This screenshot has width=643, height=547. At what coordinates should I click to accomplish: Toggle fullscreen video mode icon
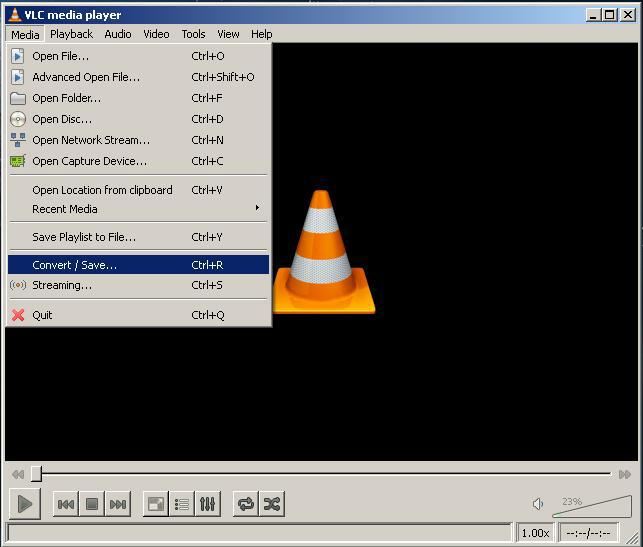(x=156, y=504)
